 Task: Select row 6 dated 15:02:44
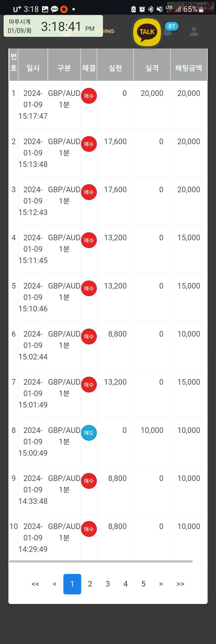tap(108, 346)
